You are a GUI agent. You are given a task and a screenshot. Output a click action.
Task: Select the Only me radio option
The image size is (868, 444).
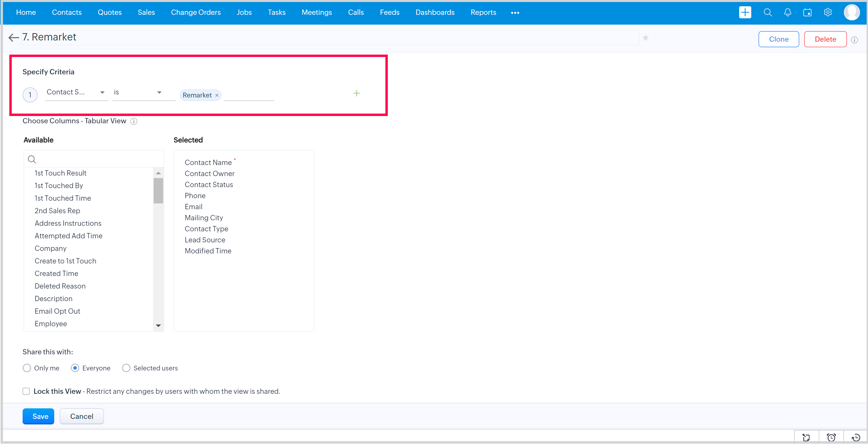pos(27,368)
